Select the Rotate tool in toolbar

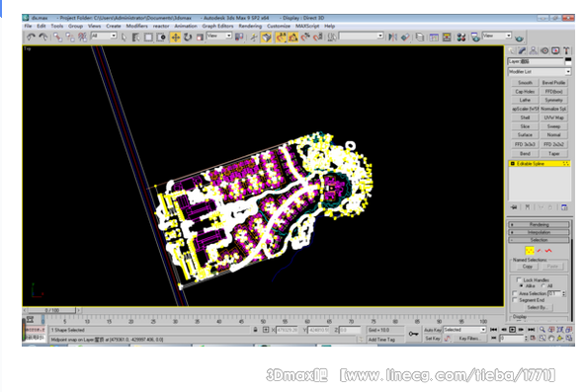pyautogui.click(x=188, y=37)
